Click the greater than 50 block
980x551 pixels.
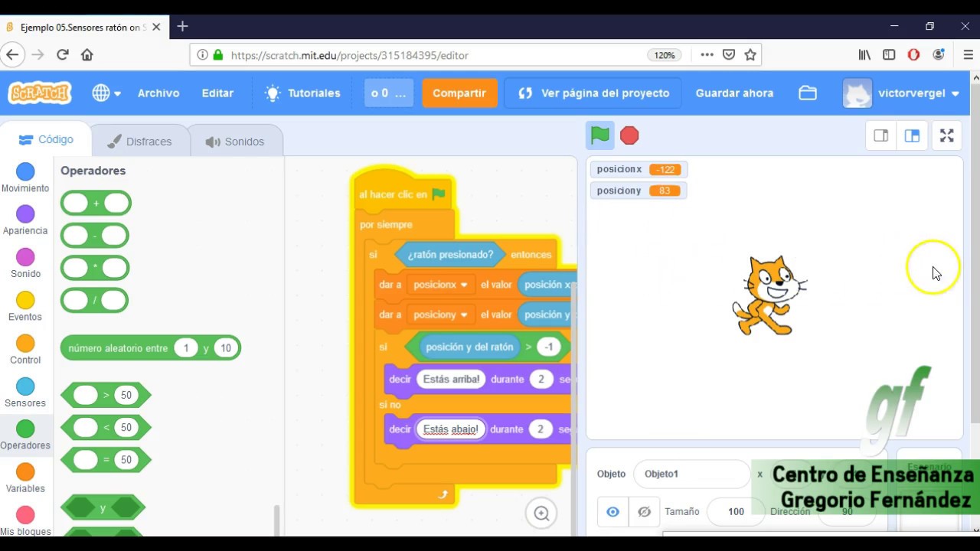tap(106, 395)
